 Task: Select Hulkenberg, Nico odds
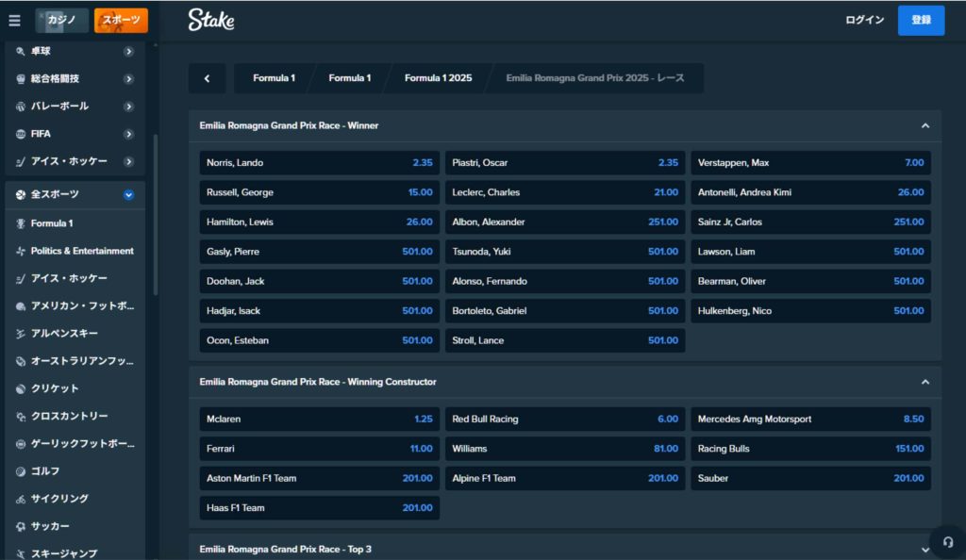[810, 311]
